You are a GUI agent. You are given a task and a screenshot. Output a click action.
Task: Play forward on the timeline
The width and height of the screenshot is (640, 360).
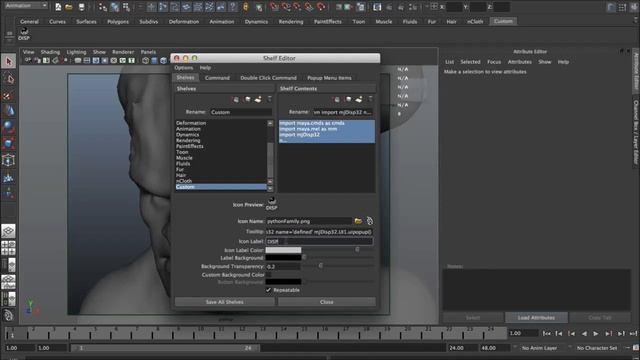point(596,333)
